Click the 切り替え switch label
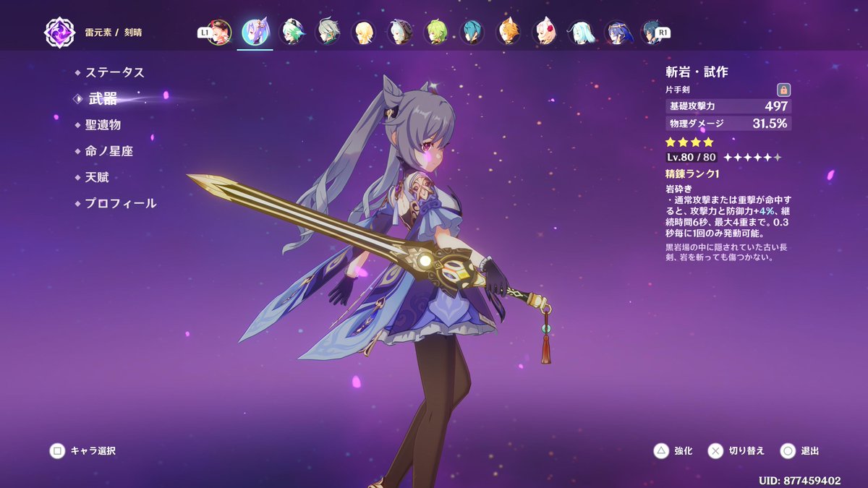This screenshot has height=488, width=868. pos(746,451)
